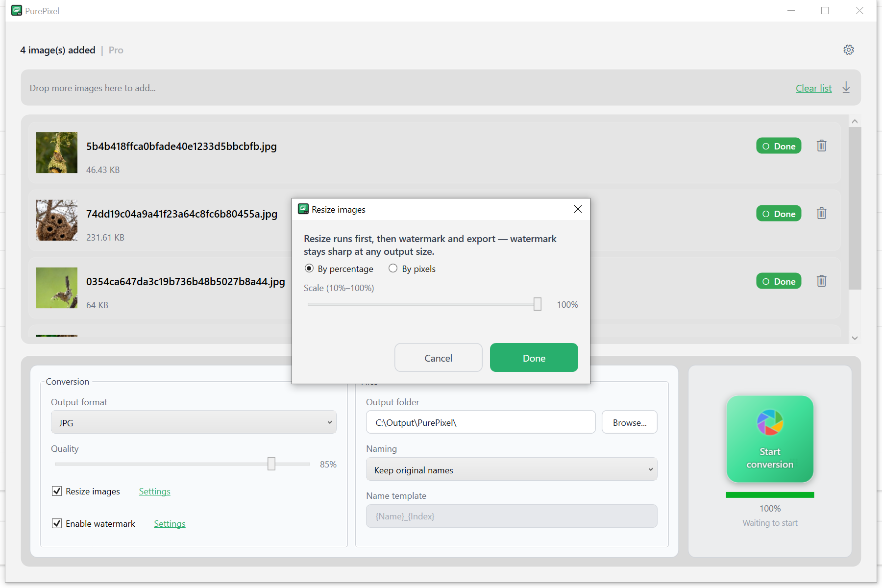Click Done status on 5b4b418ffca0 image
This screenshot has width=882, height=588.
click(779, 146)
